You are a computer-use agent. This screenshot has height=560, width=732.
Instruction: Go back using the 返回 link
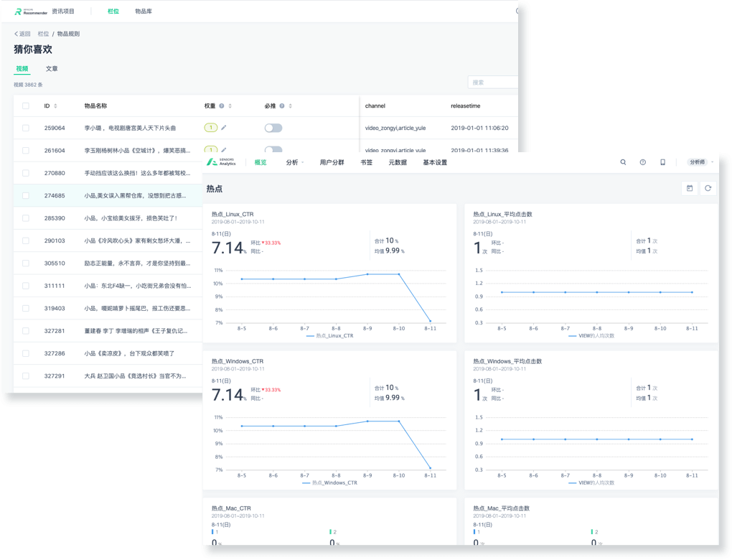click(x=22, y=34)
